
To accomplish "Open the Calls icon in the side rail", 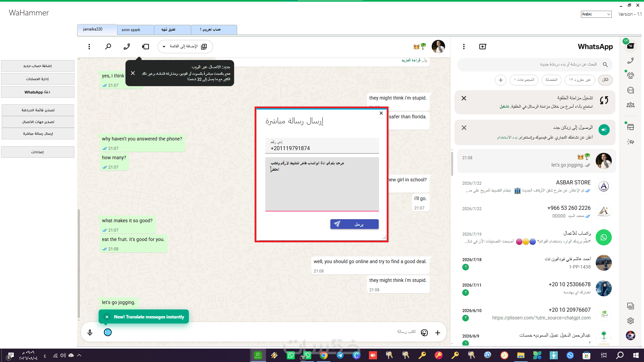I will click(x=631, y=61).
